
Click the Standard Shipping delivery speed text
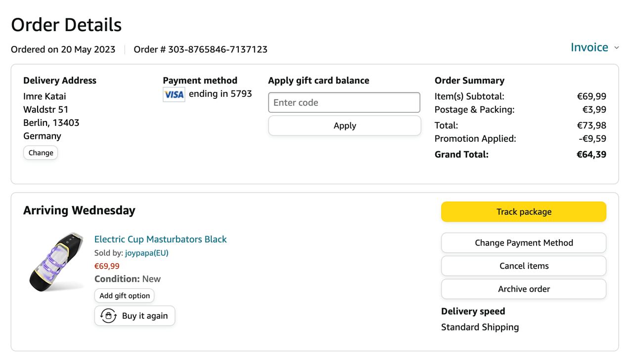click(x=480, y=327)
